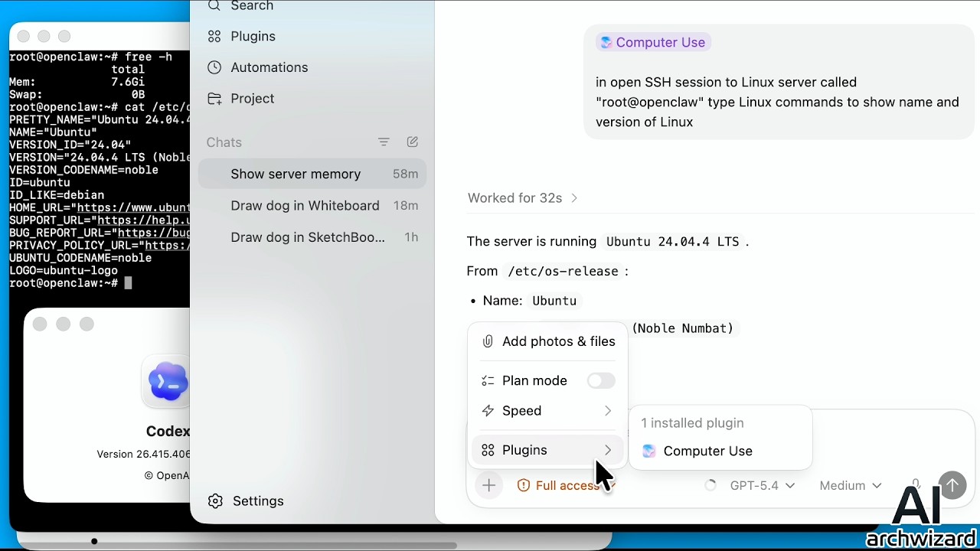980x551 pixels.
Task: Click the (Noble Numbat) text
Action: point(683,328)
